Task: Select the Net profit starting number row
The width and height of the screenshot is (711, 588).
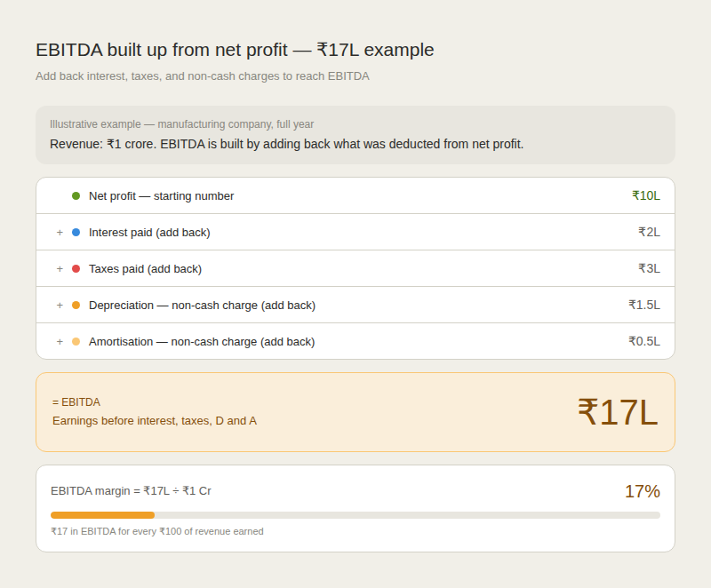Action: 355,195
